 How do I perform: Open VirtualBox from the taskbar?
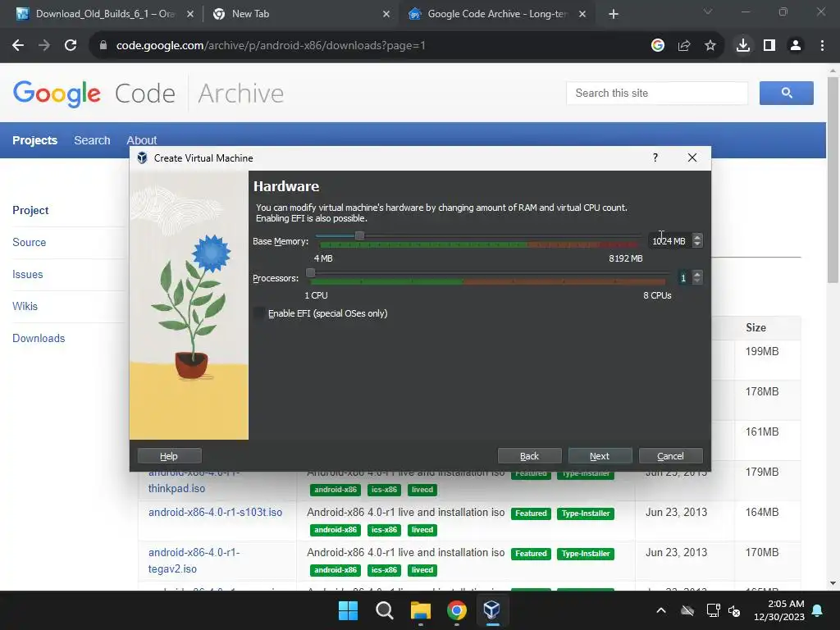[492, 610]
